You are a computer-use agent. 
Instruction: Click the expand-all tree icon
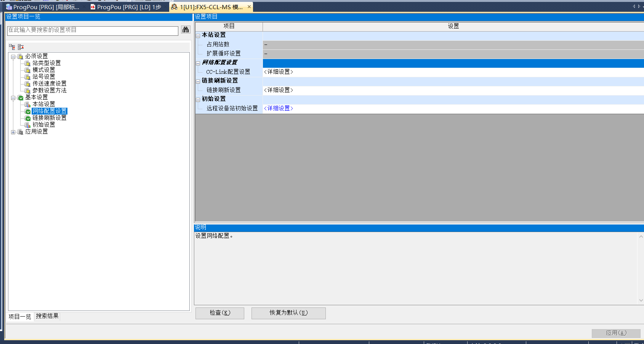[12, 47]
